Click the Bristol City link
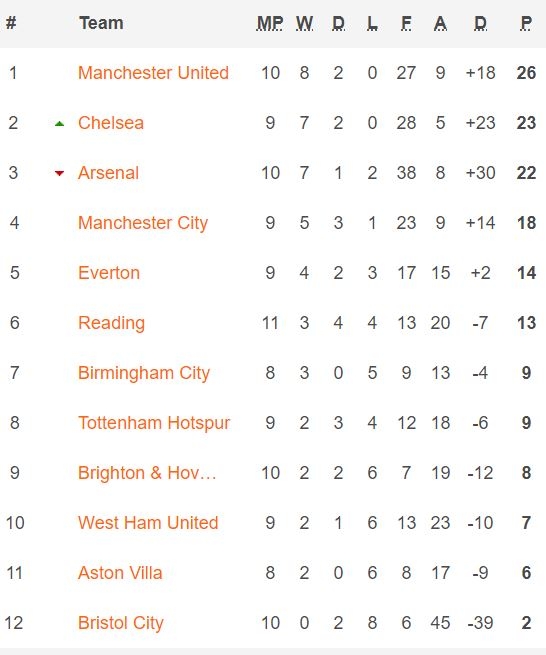 (x=121, y=623)
